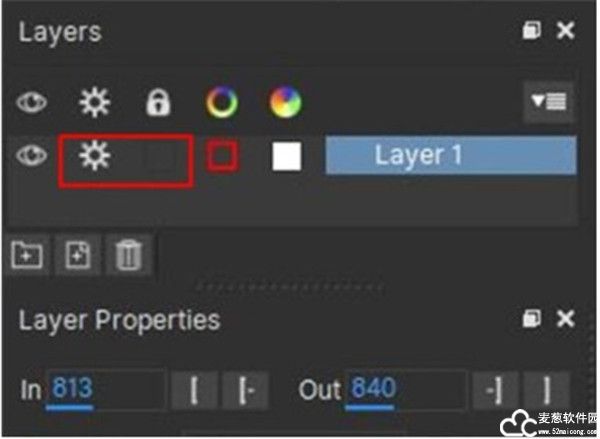Click the In frame field showing 813
Image resolution: width=600 pixels, height=439 pixels.
(x=106, y=389)
